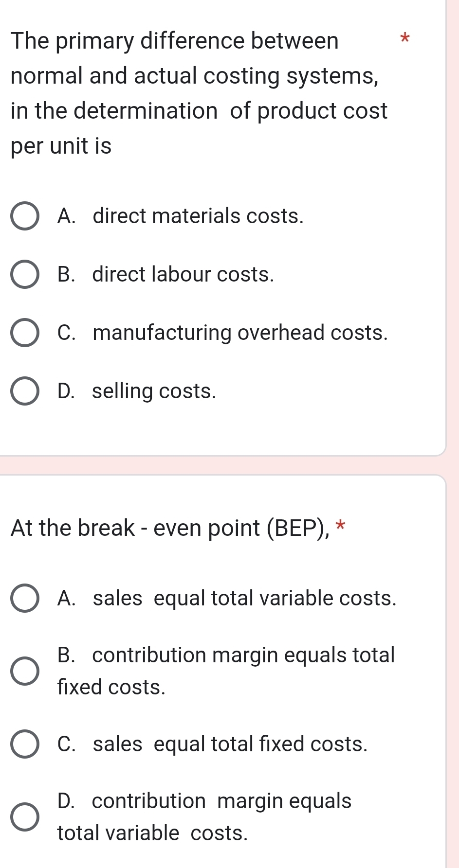Viewport: 459px width, 868px height.
Task: Mark the selling costs radio button
Action: pos(25,391)
